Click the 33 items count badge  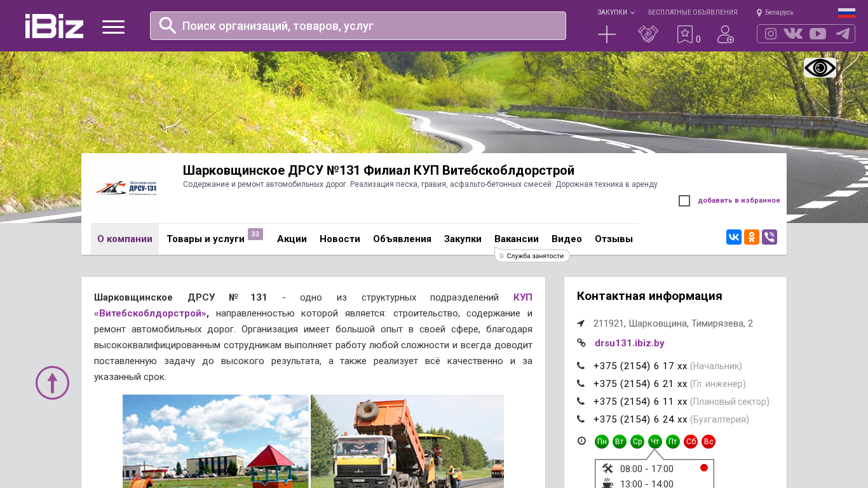255,234
